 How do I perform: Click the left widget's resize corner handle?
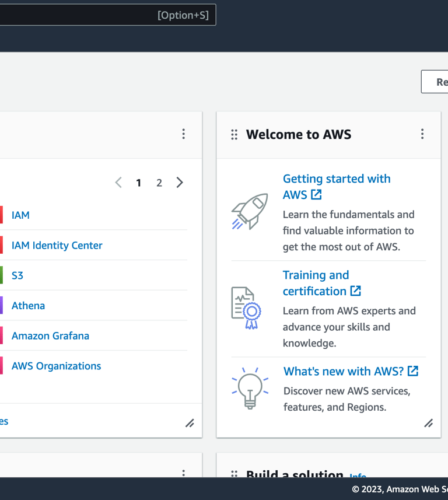pyautogui.click(x=190, y=423)
